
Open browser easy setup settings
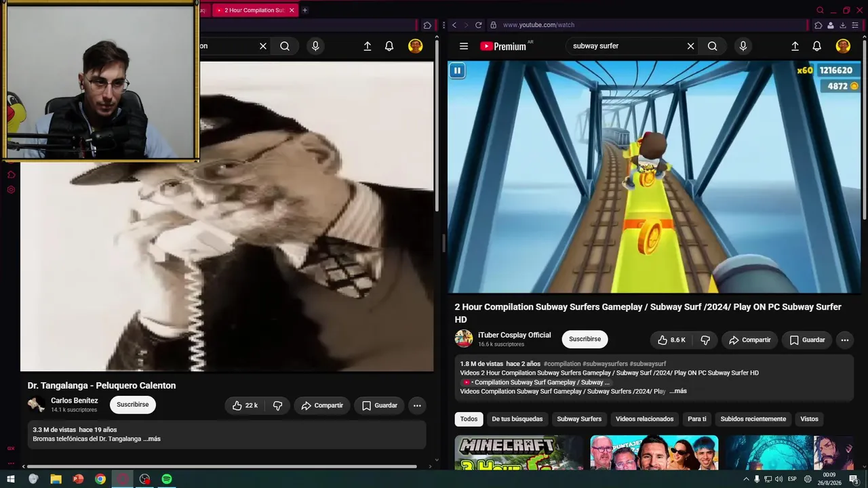[855, 25]
